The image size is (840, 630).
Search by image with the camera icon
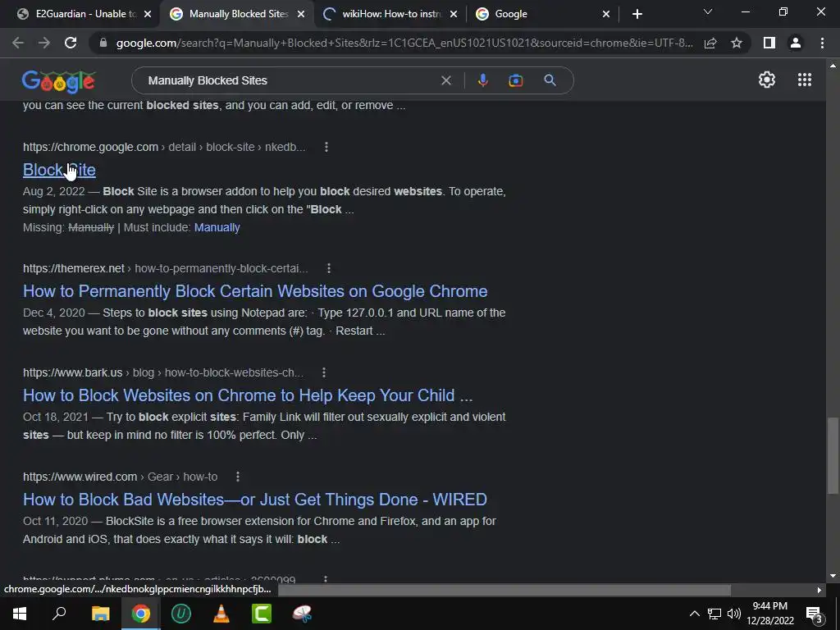pyautogui.click(x=516, y=80)
